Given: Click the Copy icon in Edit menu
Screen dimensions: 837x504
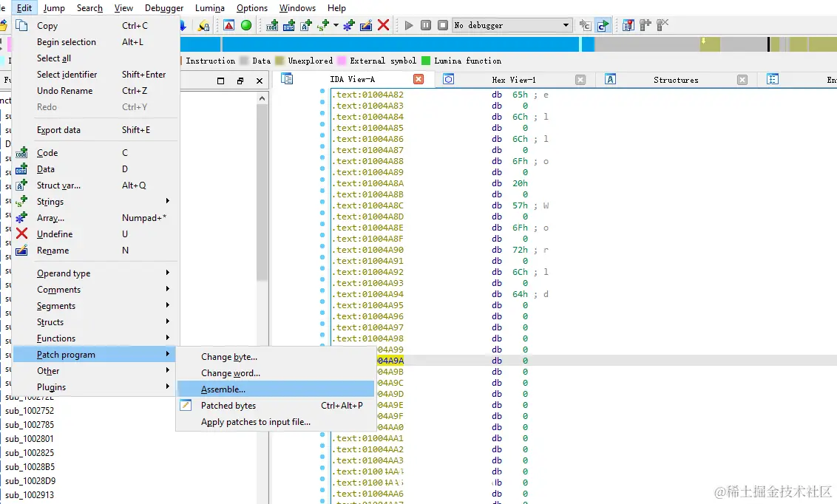Looking at the screenshot, I should (21, 25).
